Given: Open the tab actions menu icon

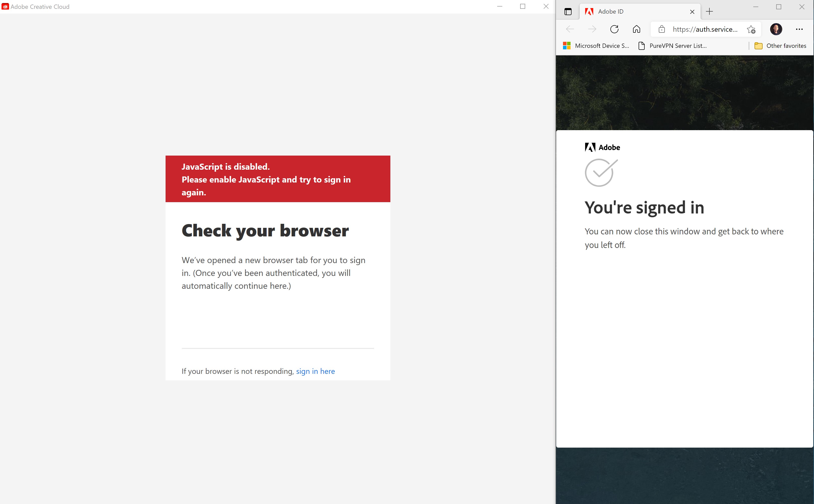Looking at the screenshot, I should coord(568,12).
